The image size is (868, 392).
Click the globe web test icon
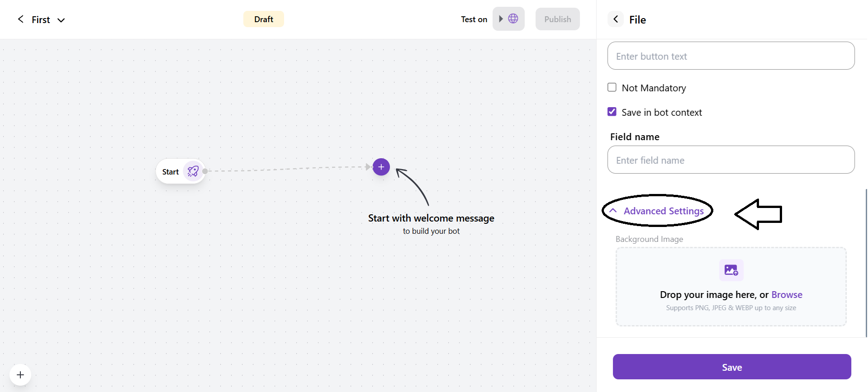coord(513,19)
